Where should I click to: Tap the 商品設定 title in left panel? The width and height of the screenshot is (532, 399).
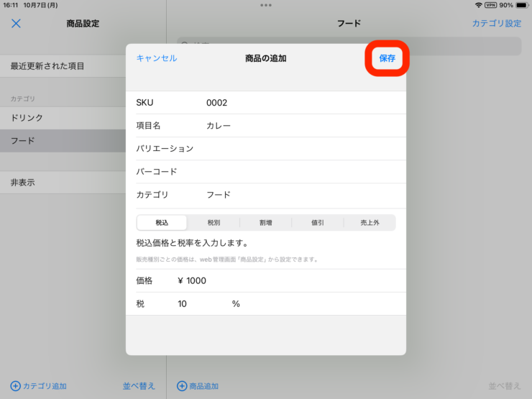click(x=83, y=24)
